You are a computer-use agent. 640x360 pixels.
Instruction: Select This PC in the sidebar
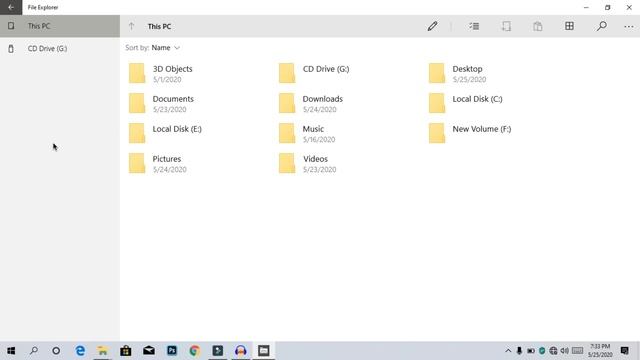[60, 26]
